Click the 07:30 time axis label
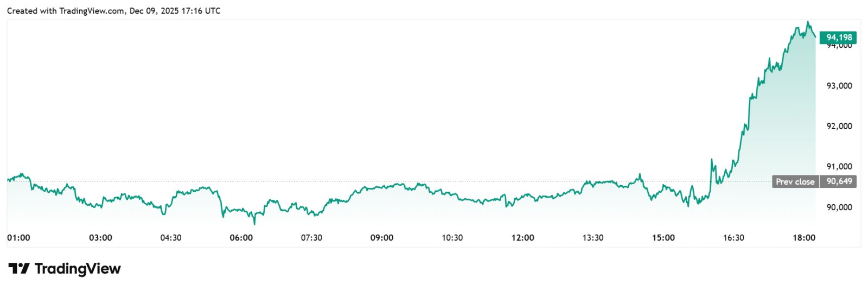The height and width of the screenshot is (290, 868). [x=311, y=238]
